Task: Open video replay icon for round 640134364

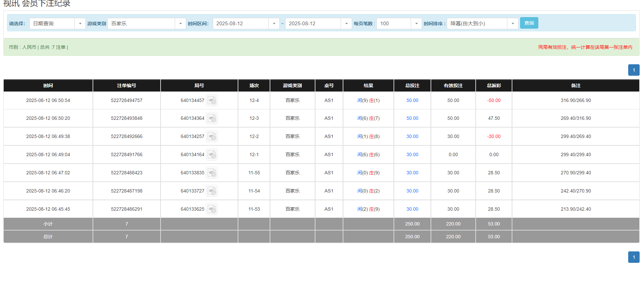Action: (x=212, y=118)
